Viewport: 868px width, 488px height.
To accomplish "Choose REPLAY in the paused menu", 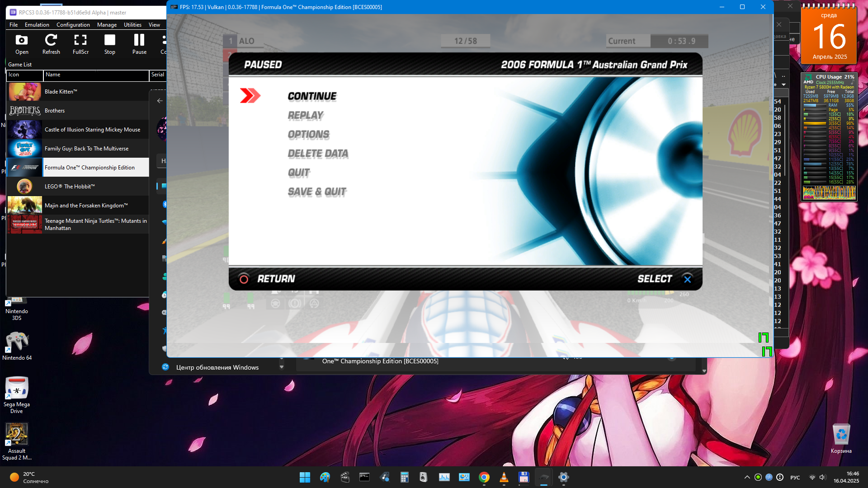I will tap(306, 116).
